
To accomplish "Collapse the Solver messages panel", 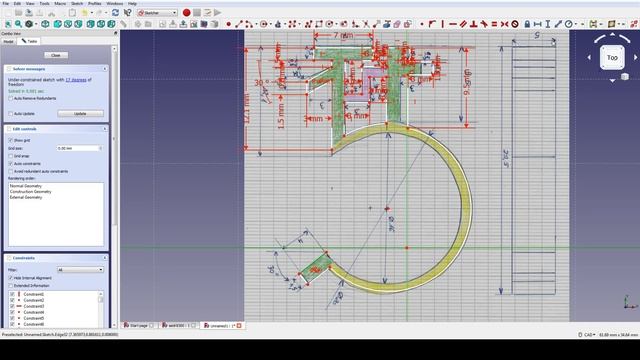I will [105, 69].
